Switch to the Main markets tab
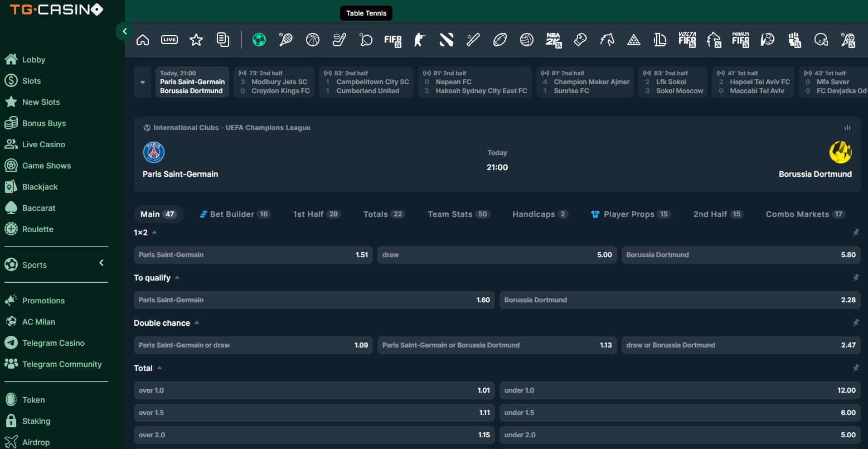This screenshot has height=449, width=868. pyautogui.click(x=158, y=214)
